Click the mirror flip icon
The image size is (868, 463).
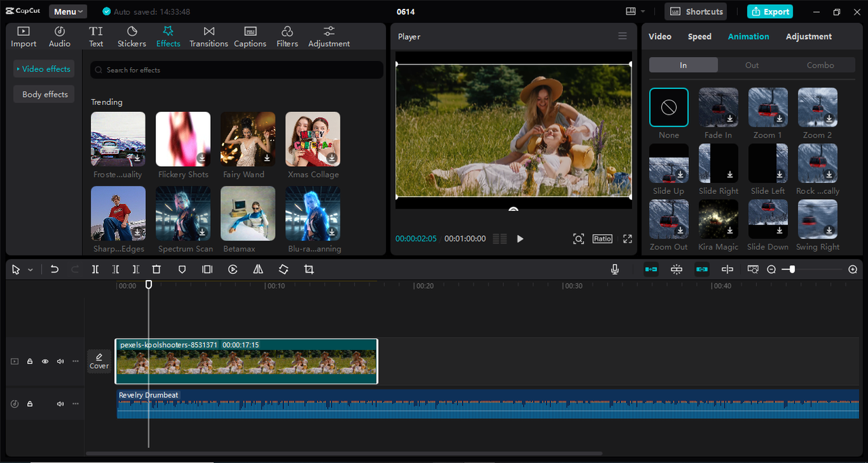click(258, 269)
